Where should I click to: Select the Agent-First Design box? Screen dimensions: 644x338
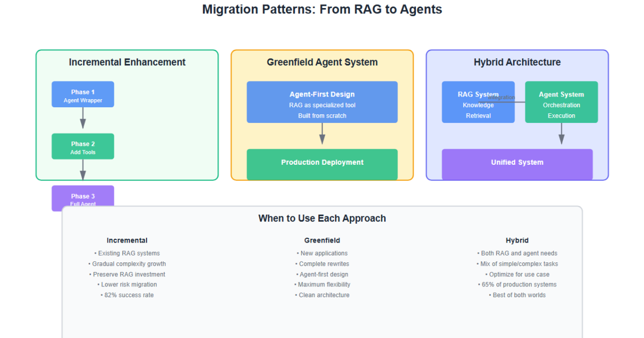point(322,102)
